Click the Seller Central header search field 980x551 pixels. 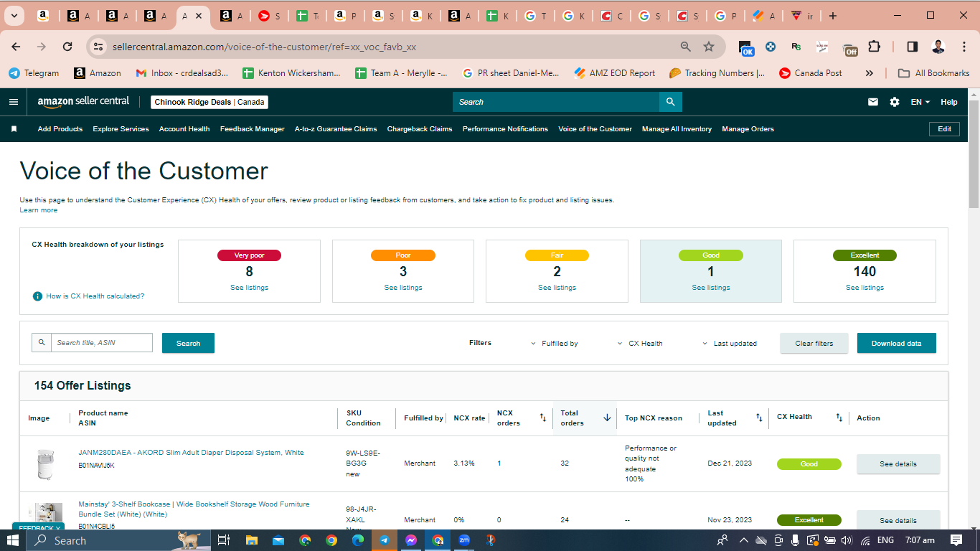click(x=556, y=102)
